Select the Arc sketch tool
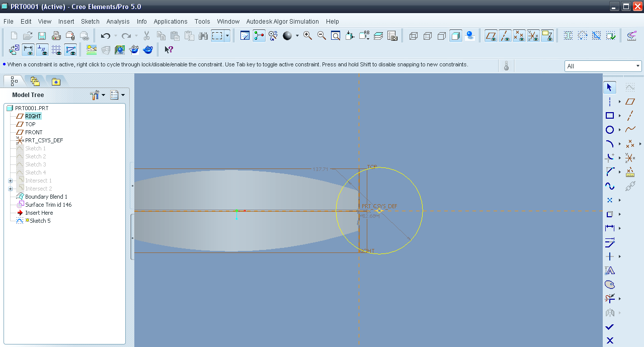The width and height of the screenshot is (644, 347). 610,144
